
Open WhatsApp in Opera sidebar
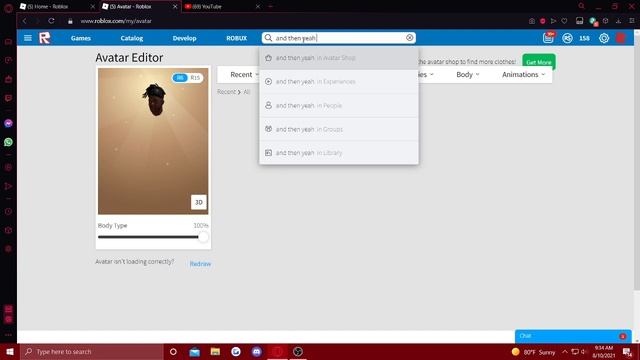8,142
